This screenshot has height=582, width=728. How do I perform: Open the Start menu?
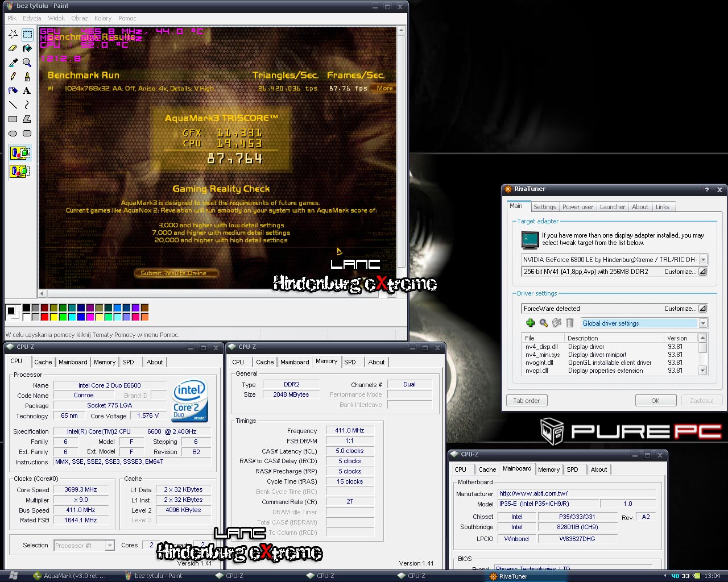point(14,576)
